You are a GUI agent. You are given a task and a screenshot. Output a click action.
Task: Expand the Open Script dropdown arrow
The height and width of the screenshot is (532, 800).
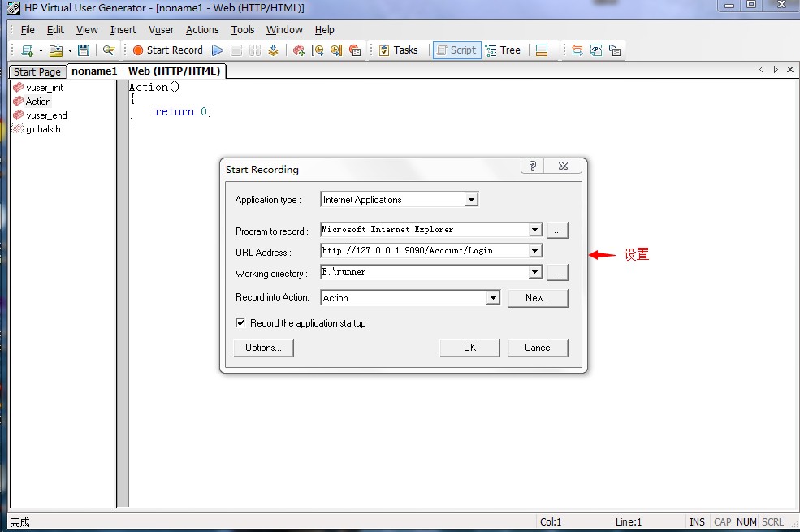(70, 50)
